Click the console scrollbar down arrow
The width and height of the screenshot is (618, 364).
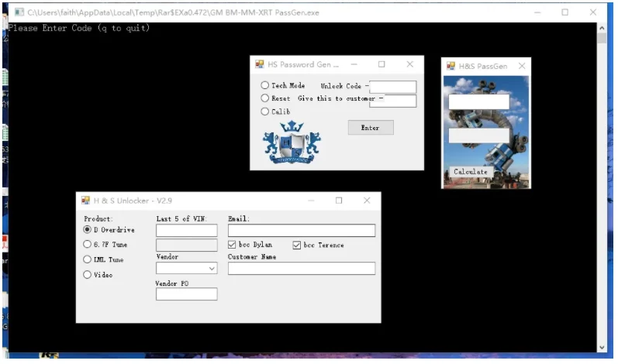[x=602, y=347]
